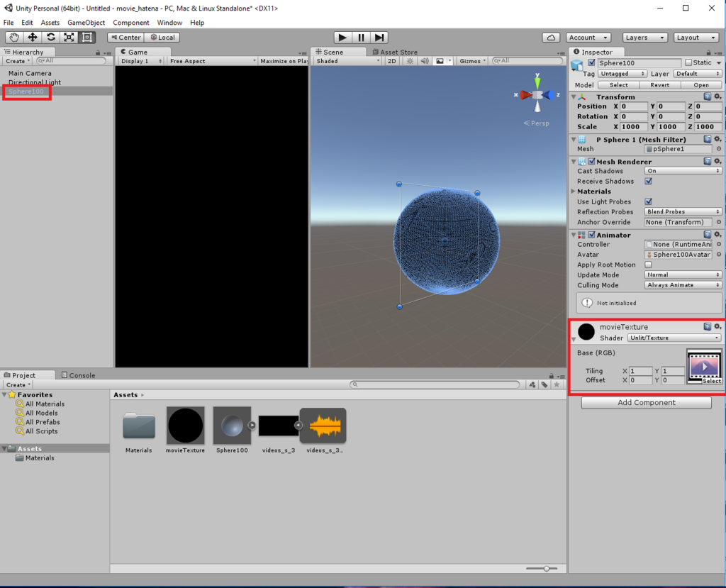Enable Apply Root Motion checkbox
Viewport: 726px width, 588px height.
pyautogui.click(x=648, y=265)
